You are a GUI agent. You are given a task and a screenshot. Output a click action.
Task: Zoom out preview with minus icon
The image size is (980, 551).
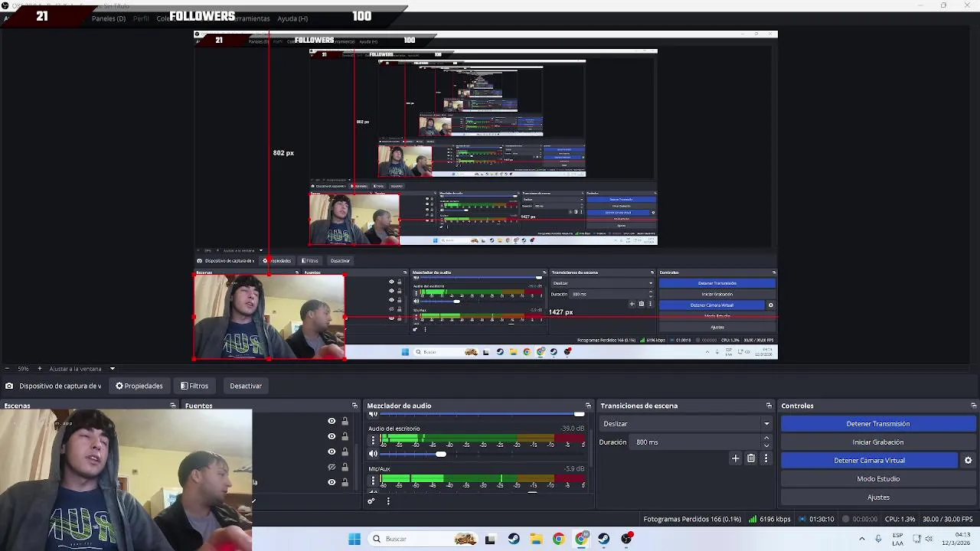tap(7, 369)
